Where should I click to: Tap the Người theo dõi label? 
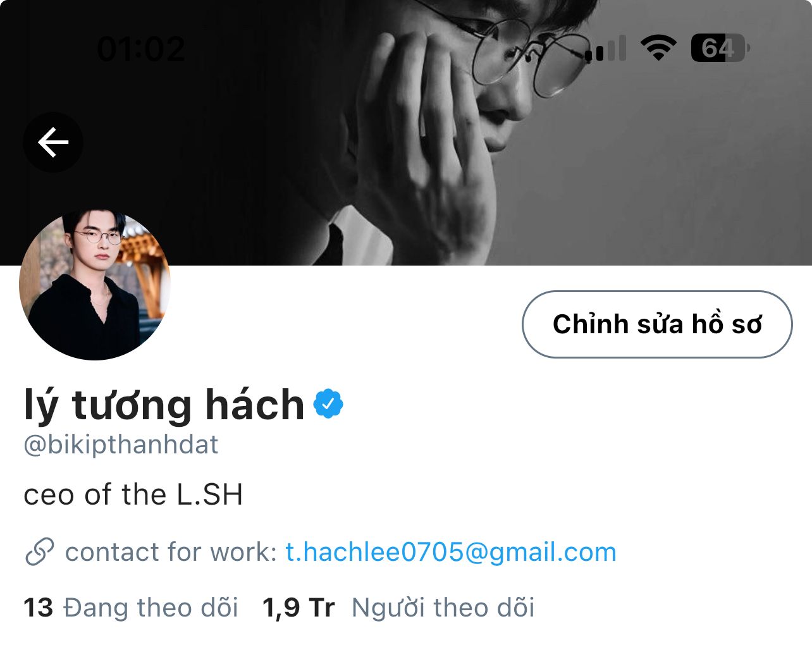click(443, 608)
